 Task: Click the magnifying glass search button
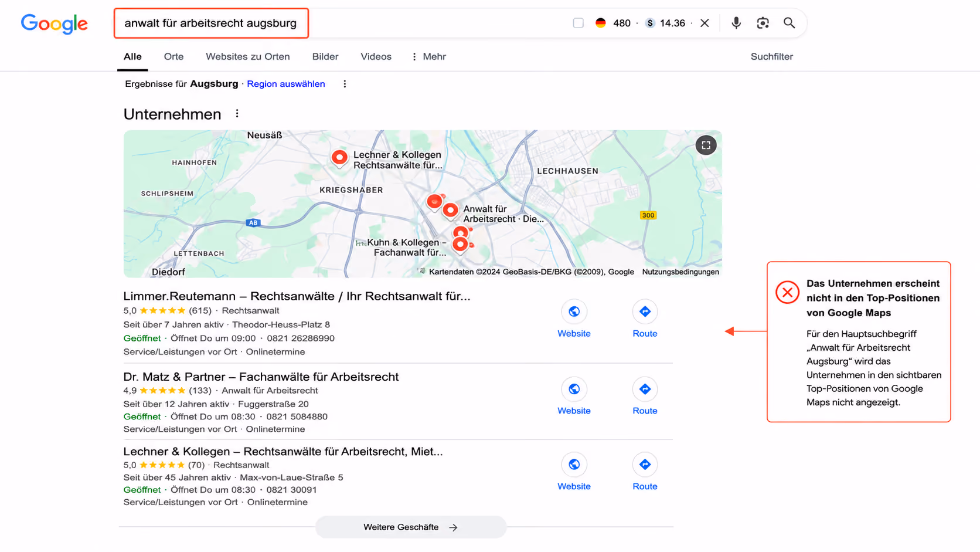(790, 23)
